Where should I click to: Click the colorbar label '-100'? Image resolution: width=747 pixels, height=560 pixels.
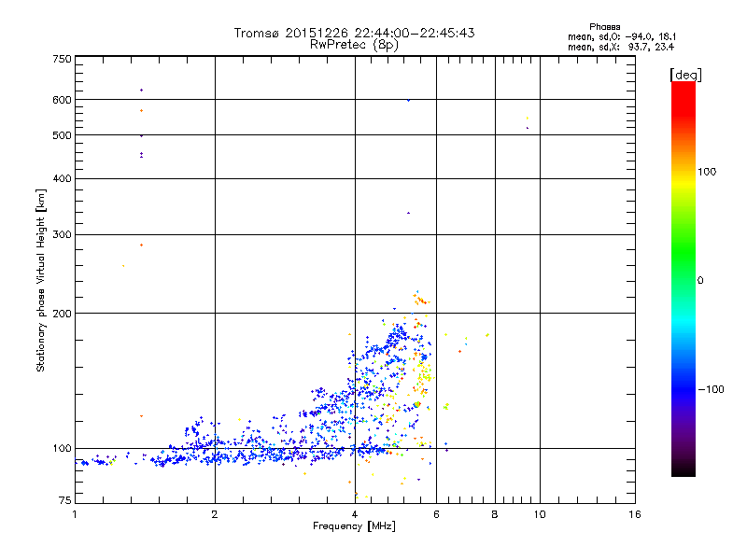(711, 389)
